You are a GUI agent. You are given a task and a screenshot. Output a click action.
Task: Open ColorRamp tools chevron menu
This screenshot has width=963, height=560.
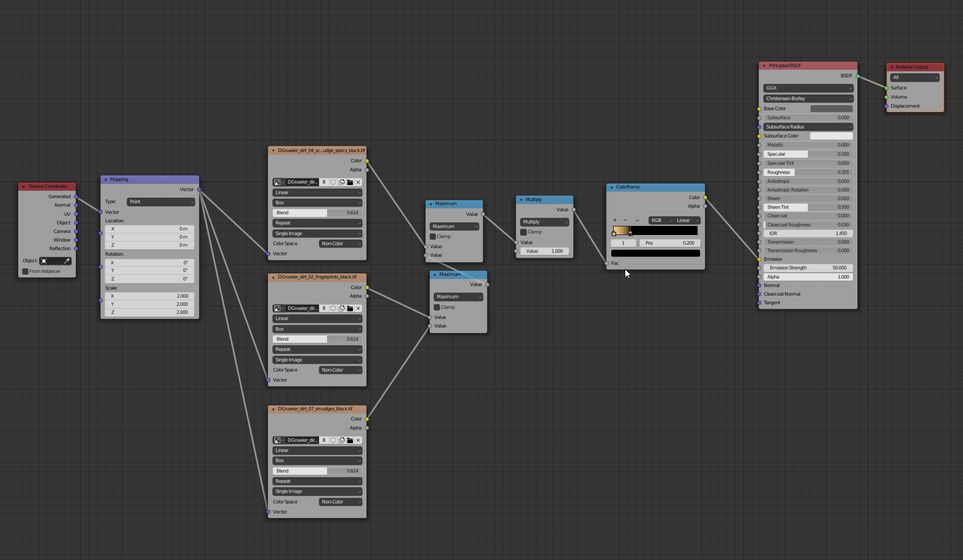(x=637, y=220)
